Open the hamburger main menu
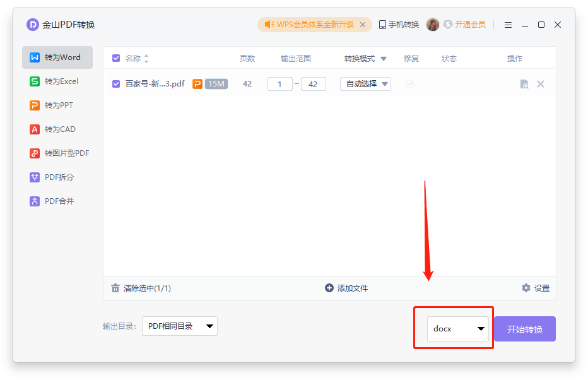Screen dimensions: 588x380 click(508, 25)
